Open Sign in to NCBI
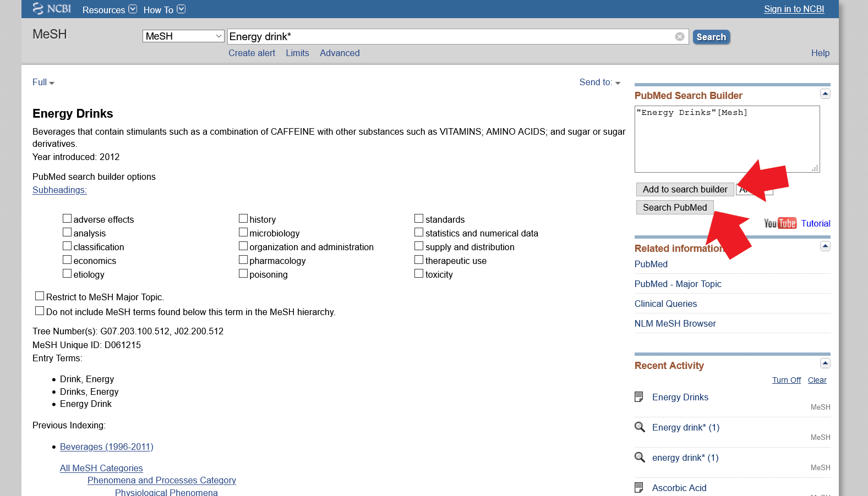Viewport: 868px width, 496px height. pos(794,9)
